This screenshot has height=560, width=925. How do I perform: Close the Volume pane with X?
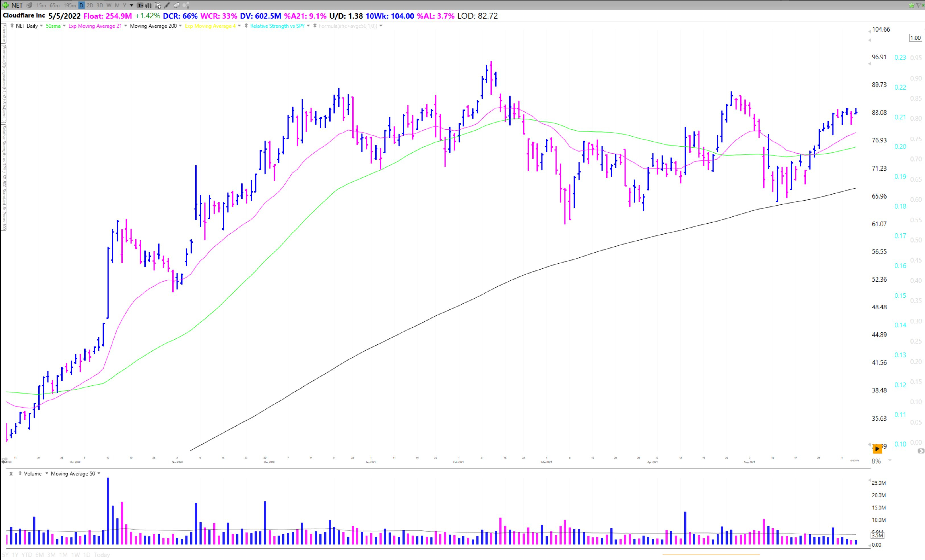pyautogui.click(x=11, y=474)
